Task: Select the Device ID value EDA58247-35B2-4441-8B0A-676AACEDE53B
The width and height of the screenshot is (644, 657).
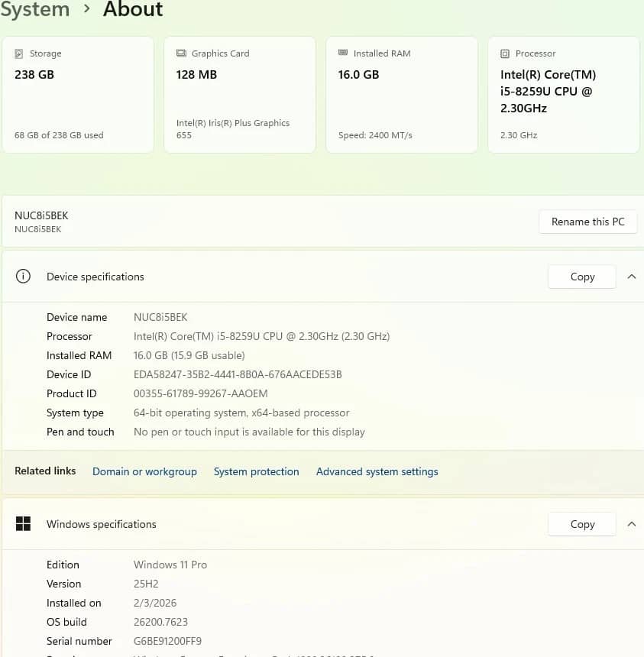Action: 238,374
